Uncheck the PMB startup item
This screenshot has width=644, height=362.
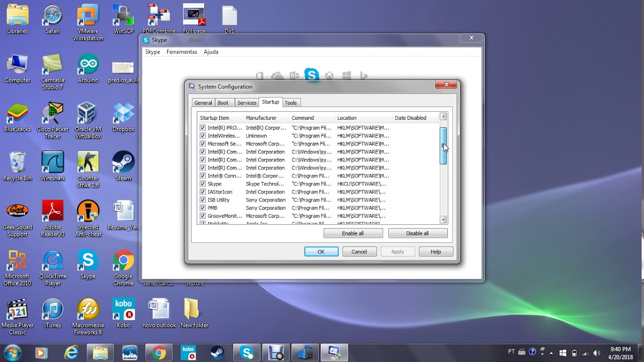pyautogui.click(x=202, y=208)
